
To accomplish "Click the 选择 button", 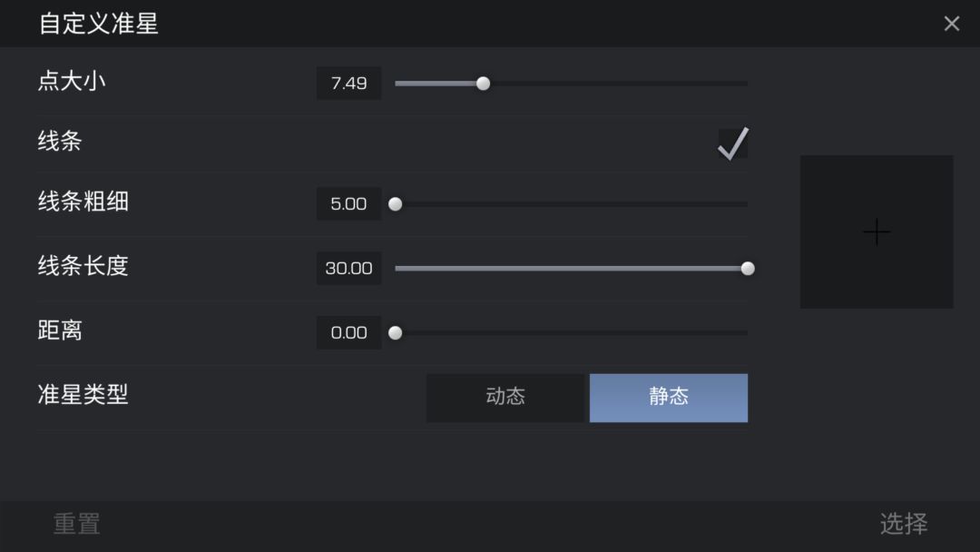I will [904, 524].
